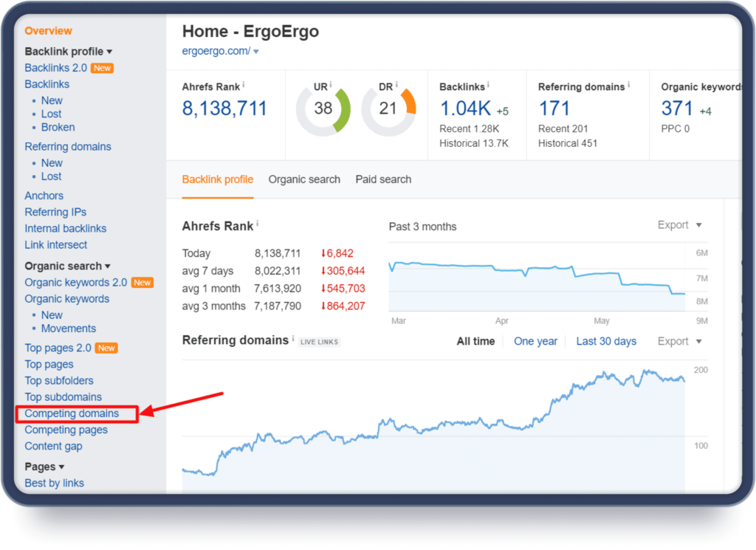The image size is (756, 550).
Task: Open Internal backlinks report
Action: [66, 228]
